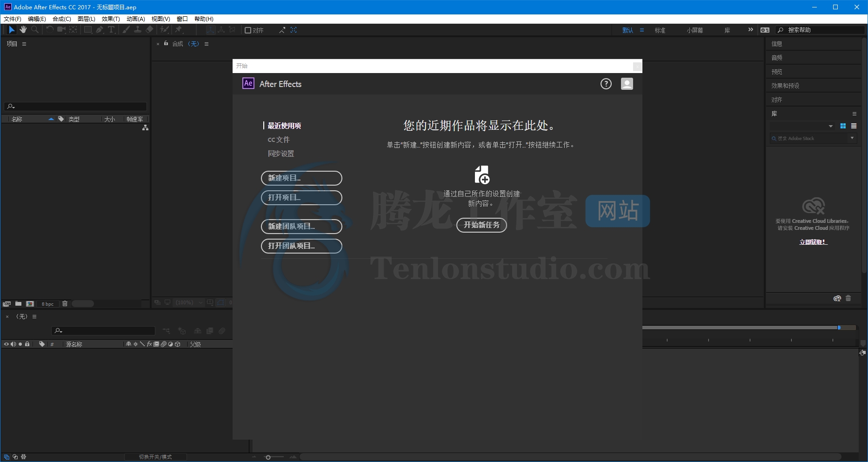Open the Project panel menu
This screenshot has width=868, height=462.
pyautogui.click(x=24, y=44)
